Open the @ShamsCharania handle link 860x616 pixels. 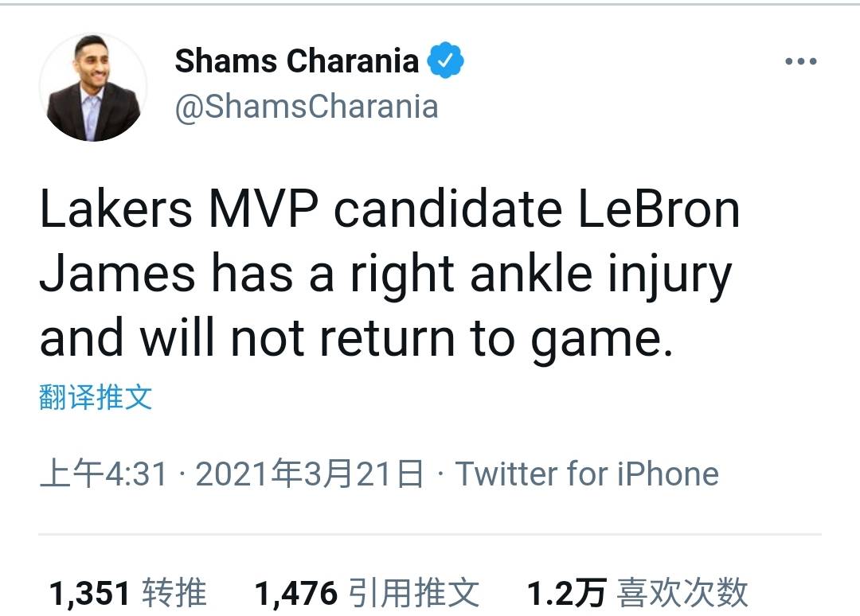307,107
